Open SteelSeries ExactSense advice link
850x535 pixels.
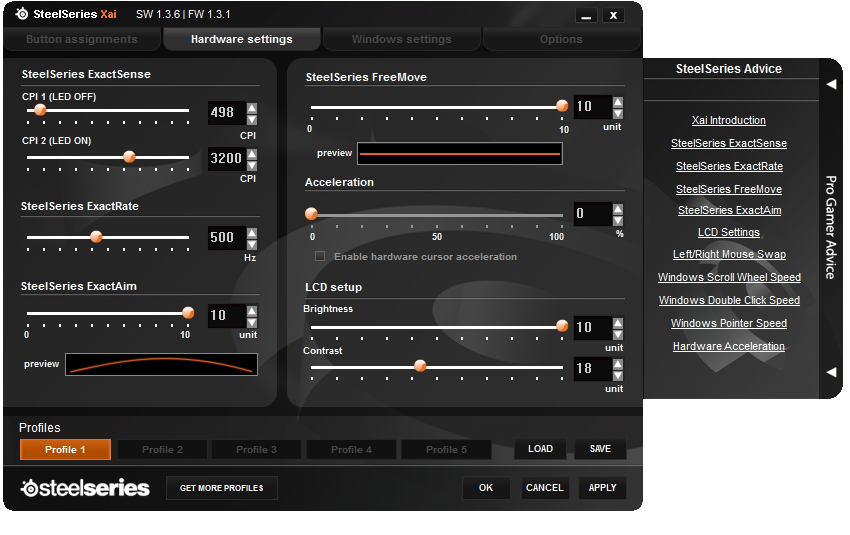(x=729, y=143)
